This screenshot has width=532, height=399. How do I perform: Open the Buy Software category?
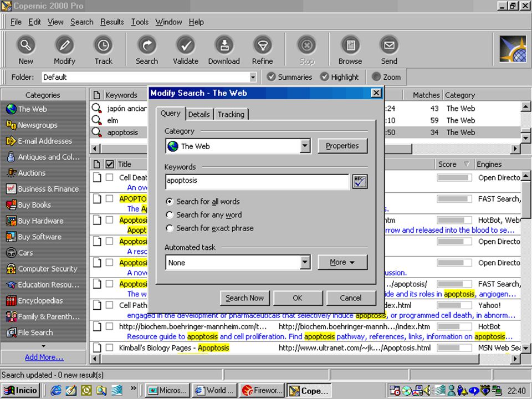click(34, 237)
